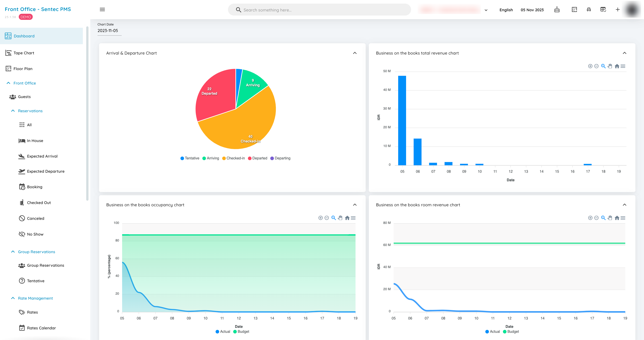Toggle Checked-in series in the pie legend

tap(233, 158)
